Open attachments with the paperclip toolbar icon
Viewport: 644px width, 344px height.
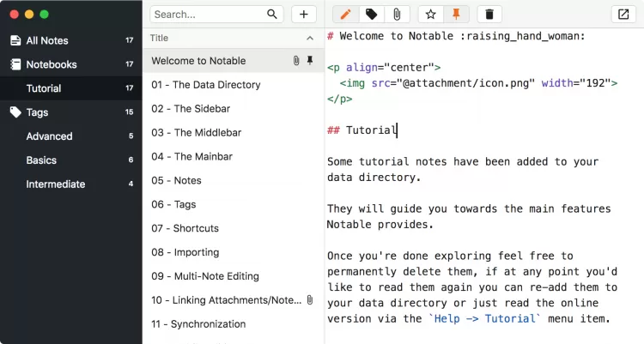pyautogui.click(x=397, y=15)
